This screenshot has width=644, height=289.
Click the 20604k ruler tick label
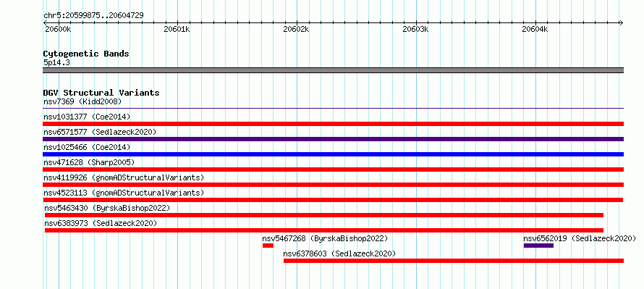(535, 29)
